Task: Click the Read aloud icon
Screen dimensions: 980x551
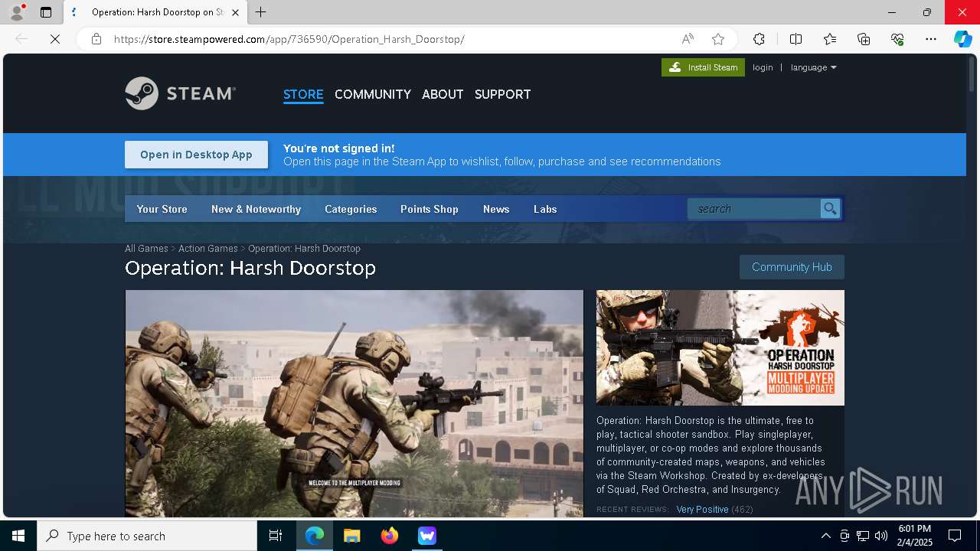Action: (688, 39)
